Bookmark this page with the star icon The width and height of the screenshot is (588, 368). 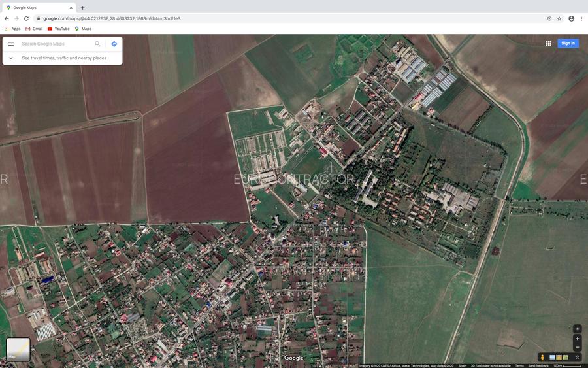coord(559,18)
